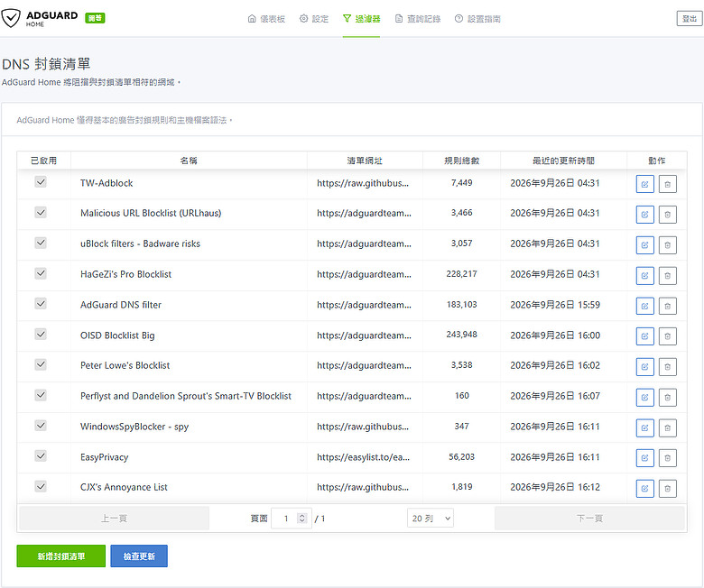Image resolution: width=704 pixels, height=588 pixels.
Task: Edit the OISD Blocklist Big entry
Action: click(x=644, y=336)
